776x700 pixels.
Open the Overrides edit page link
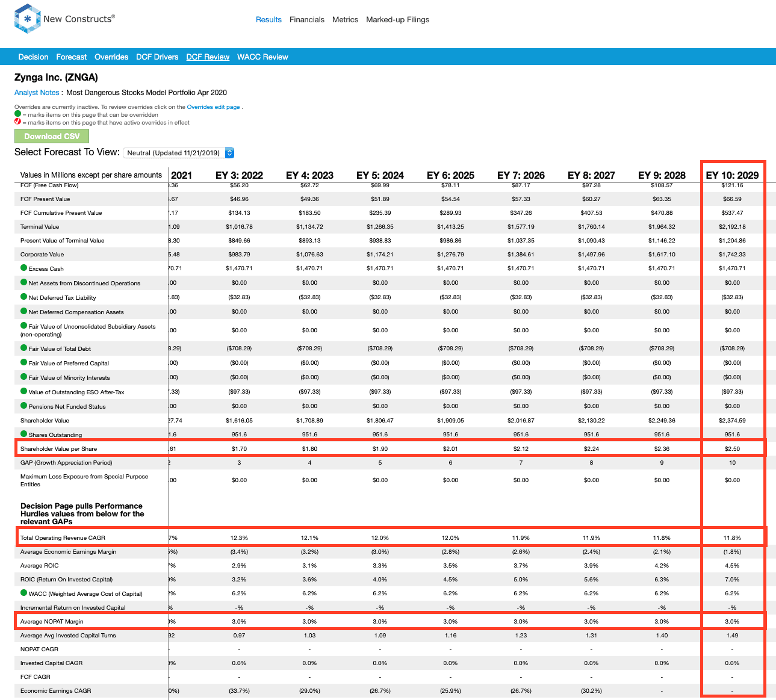tap(213, 107)
